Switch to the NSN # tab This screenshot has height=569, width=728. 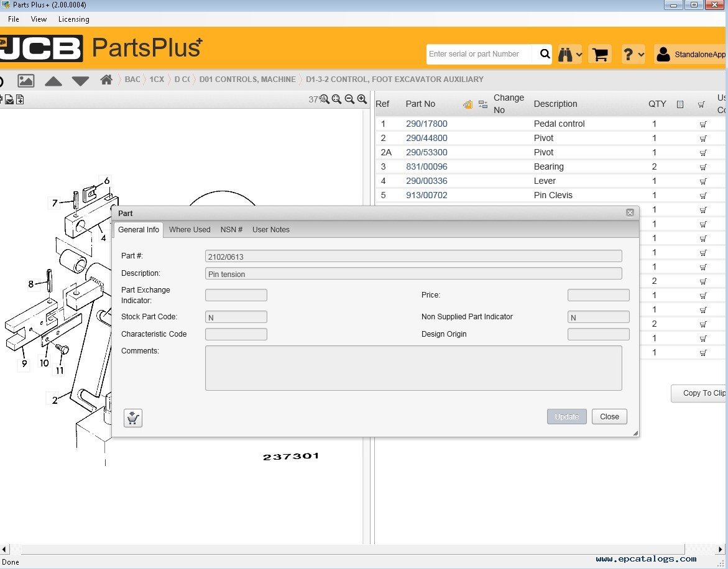click(231, 230)
